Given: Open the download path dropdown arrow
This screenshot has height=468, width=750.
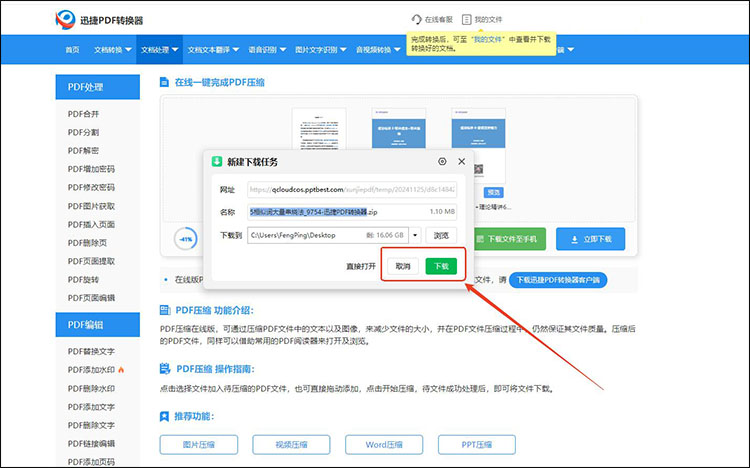Looking at the screenshot, I should point(415,235).
